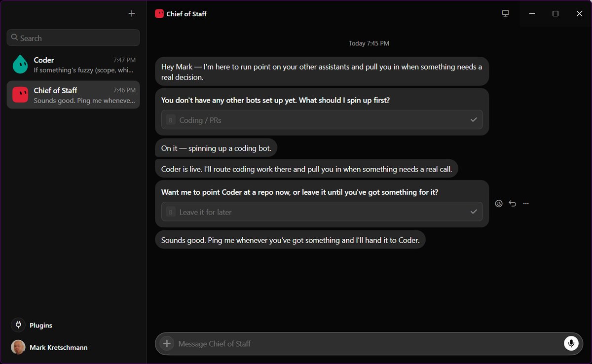Reply to message using arrow icon
592x364 pixels.
513,203
